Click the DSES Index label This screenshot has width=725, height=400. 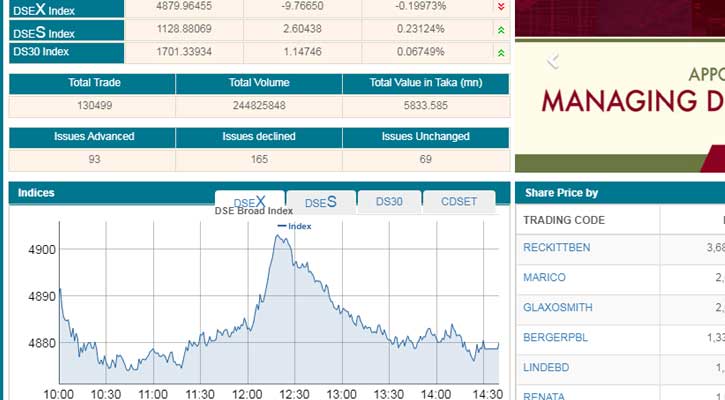(x=39, y=31)
